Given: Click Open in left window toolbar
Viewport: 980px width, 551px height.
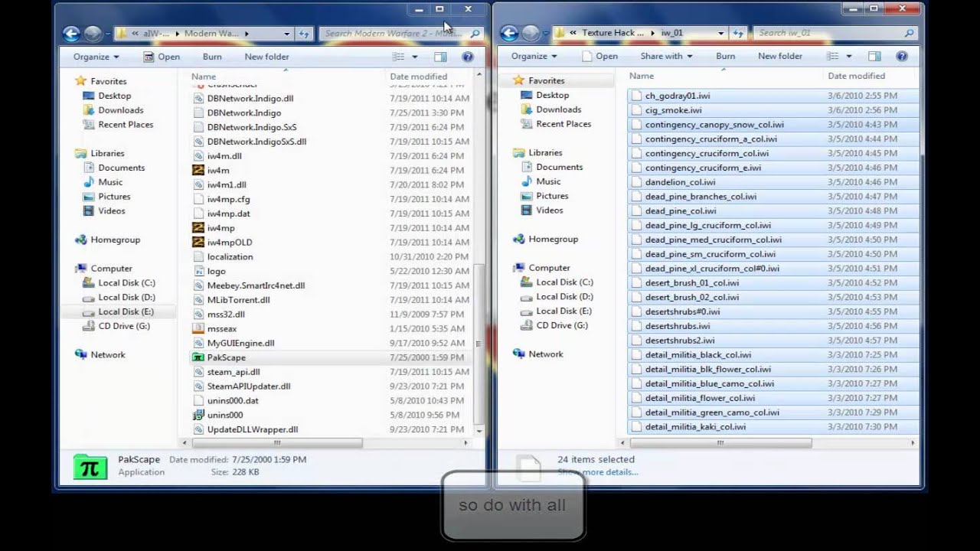Looking at the screenshot, I should pos(162,57).
